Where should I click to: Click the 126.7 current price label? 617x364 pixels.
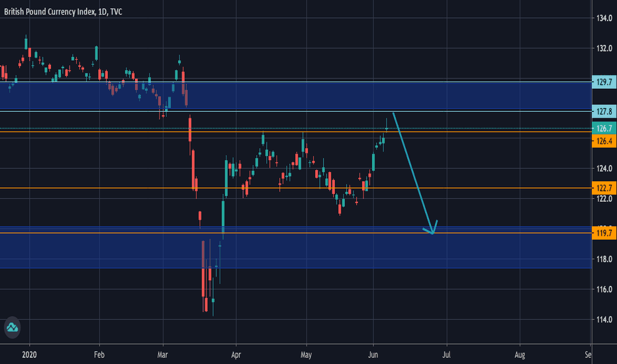tap(604, 128)
